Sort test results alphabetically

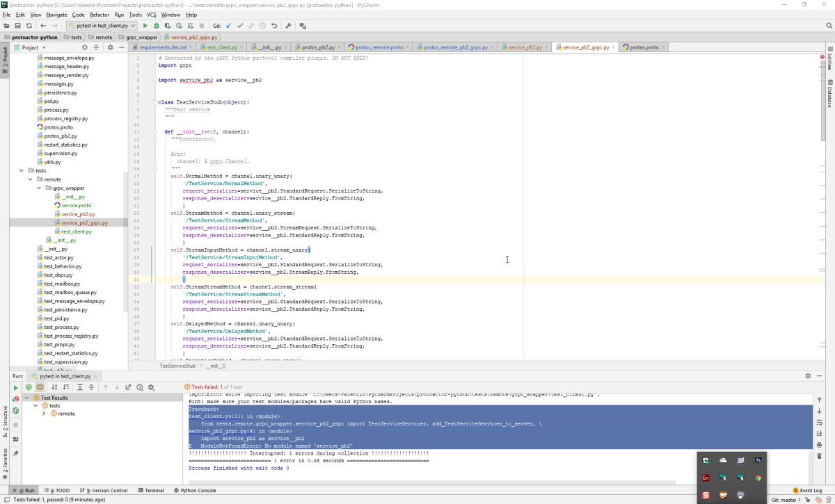coord(54,387)
